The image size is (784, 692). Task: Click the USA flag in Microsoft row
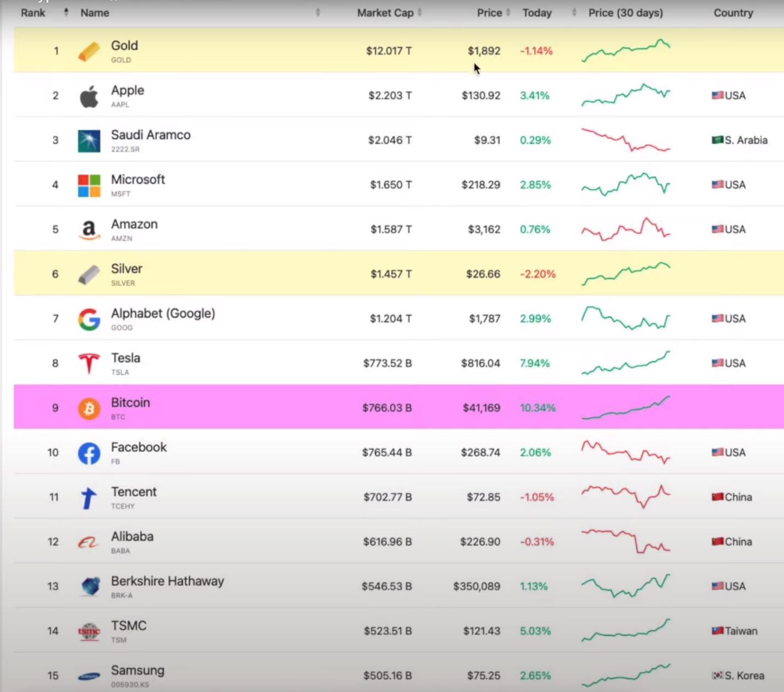pos(717,184)
